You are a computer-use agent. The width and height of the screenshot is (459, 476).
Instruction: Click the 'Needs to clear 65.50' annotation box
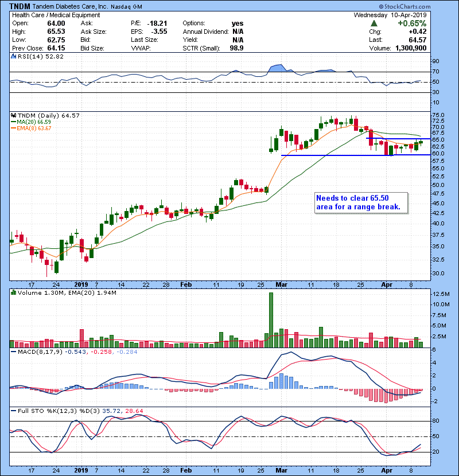coord(361,203)
